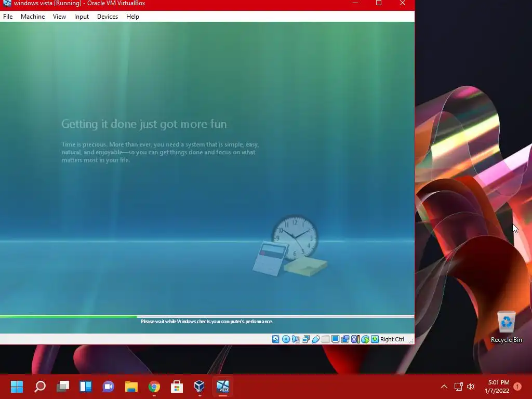Viewport: 532px width, 399px height.
Task: Open the virtualization CPU indicator
Action: (x=355, y=339)
